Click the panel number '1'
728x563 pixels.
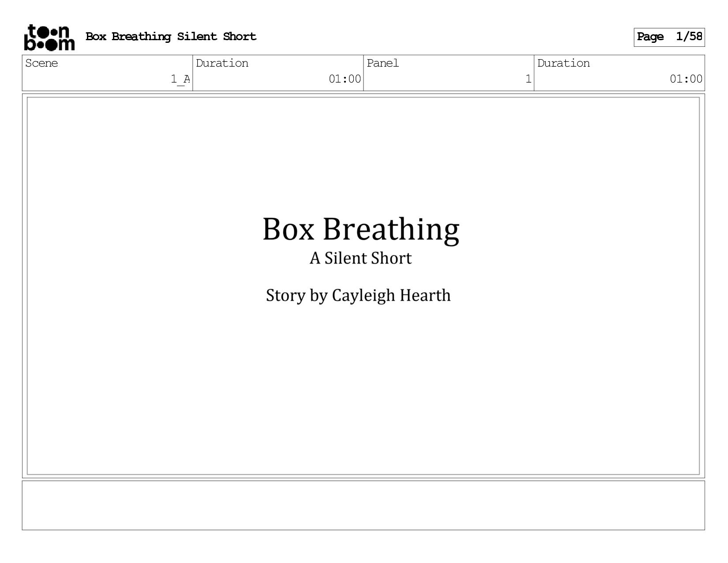528,79
